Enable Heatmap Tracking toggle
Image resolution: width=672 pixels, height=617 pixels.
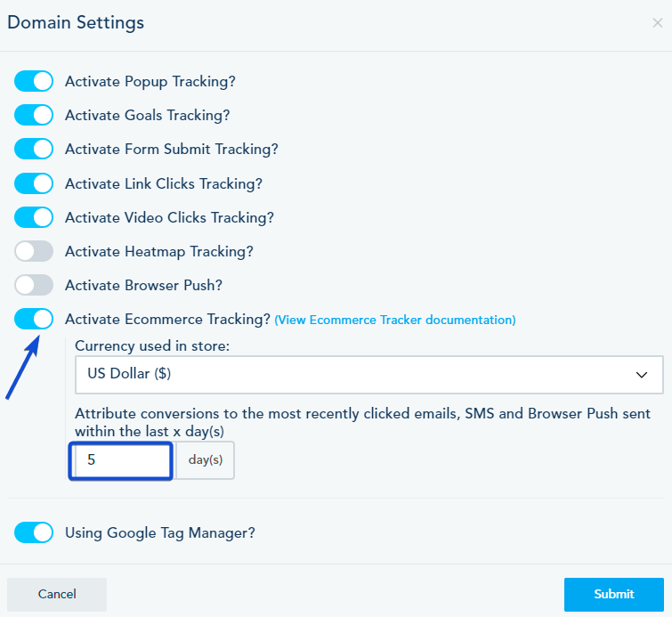tap(34, 252)
